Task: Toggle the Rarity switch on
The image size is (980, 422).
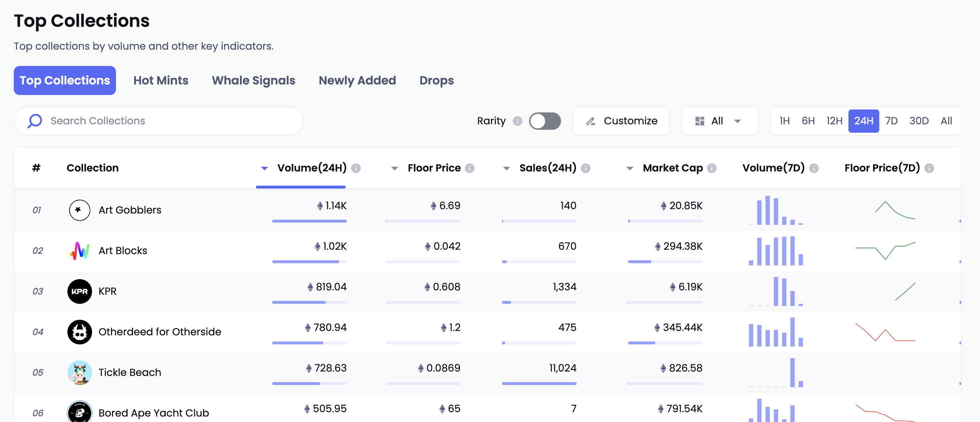Action: (x=544, y=121)
